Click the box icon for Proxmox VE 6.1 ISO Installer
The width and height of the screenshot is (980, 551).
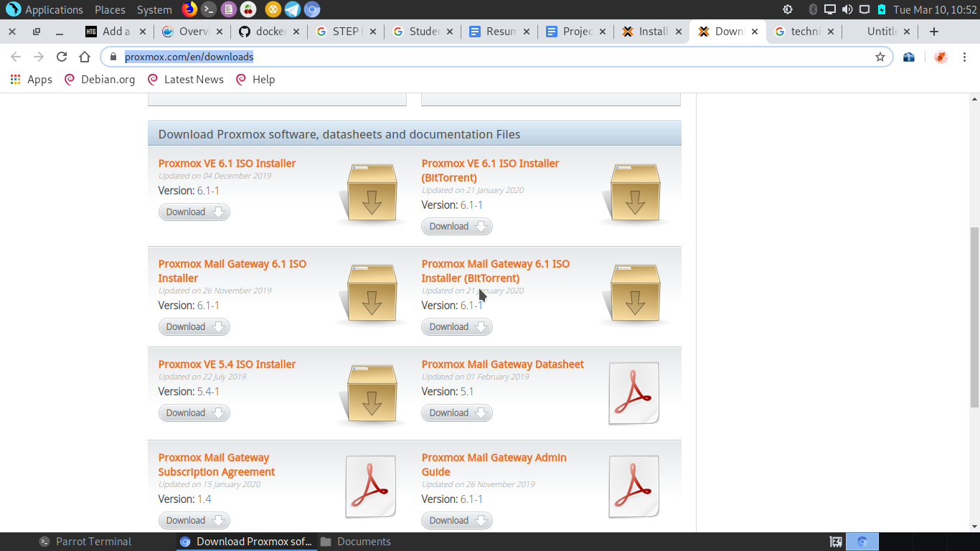coord(371,192)
